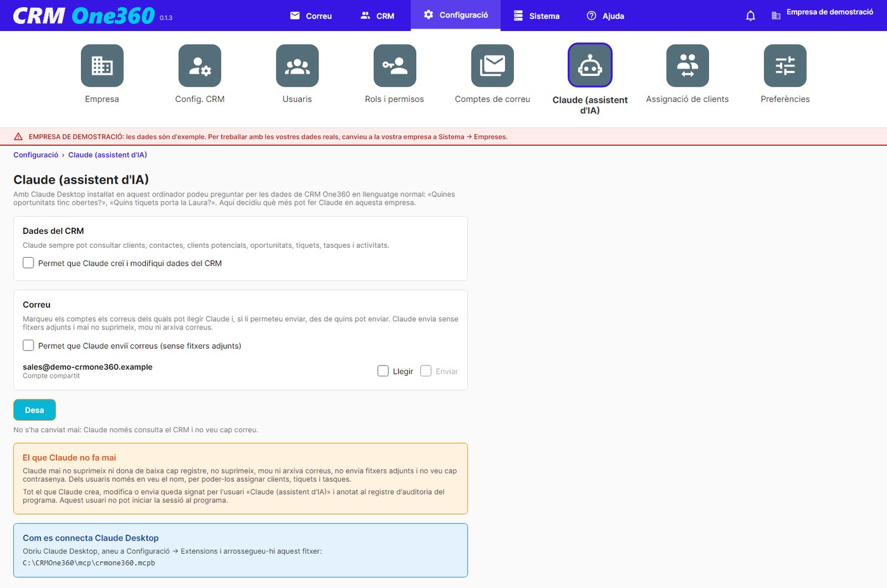
Task: Open the Assignació de clients icon
Action: click(x=687, y=66)
